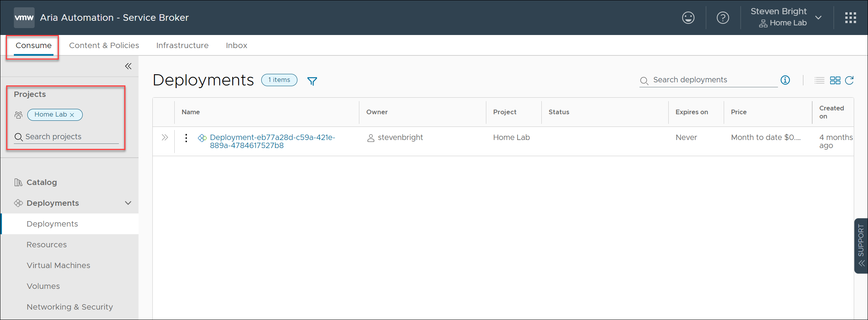Click the filter funnel icon beside Deployments

pyautogui.click(x=312, y=81)
